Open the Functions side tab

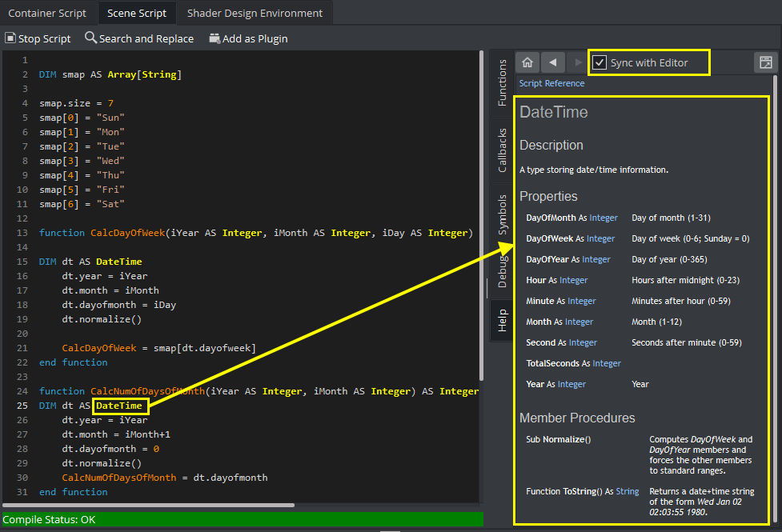coord(503,82)
